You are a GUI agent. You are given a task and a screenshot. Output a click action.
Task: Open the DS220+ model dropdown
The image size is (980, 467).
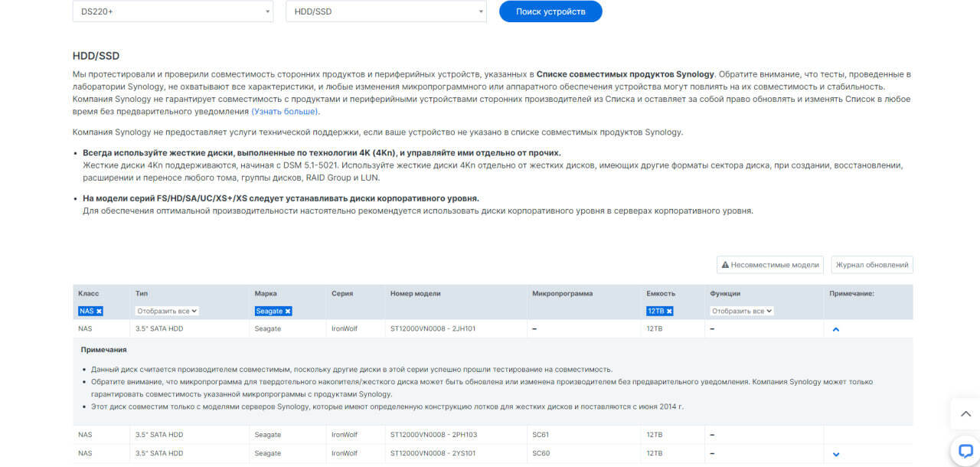[x=172, y=11]
